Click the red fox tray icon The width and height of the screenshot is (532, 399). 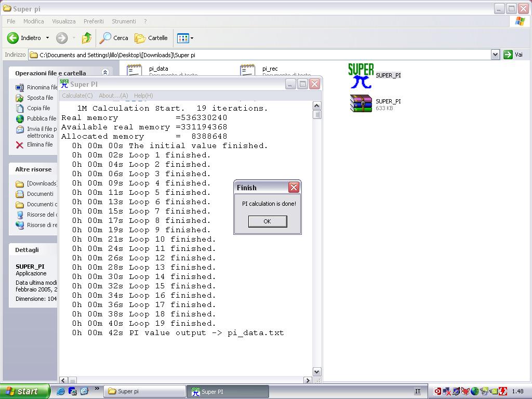pyautogui.click(x=465, y=392)
